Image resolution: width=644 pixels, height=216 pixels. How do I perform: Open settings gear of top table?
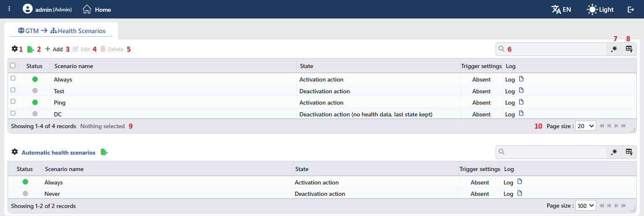(x=15, y=49)
